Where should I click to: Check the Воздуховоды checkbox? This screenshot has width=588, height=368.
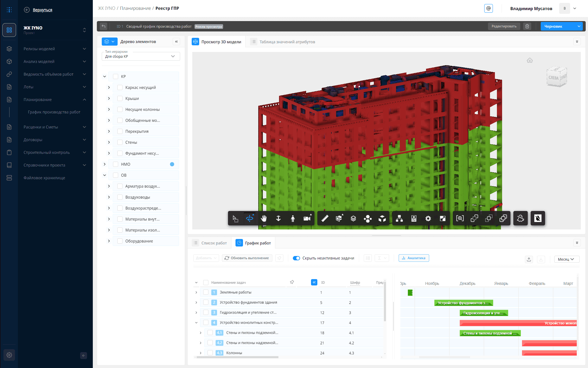coord(120,197)
